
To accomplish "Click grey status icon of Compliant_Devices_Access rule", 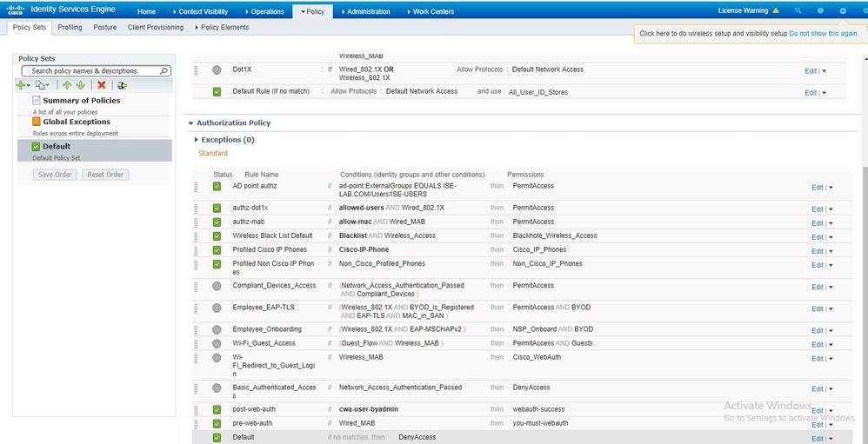I will tap(217, 286).
